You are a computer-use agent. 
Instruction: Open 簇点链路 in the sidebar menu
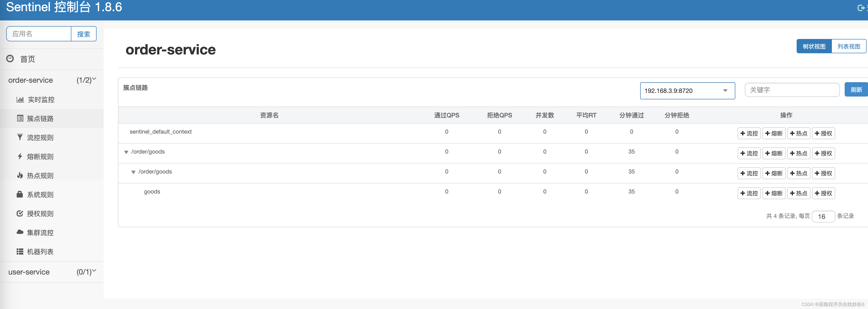40,119
